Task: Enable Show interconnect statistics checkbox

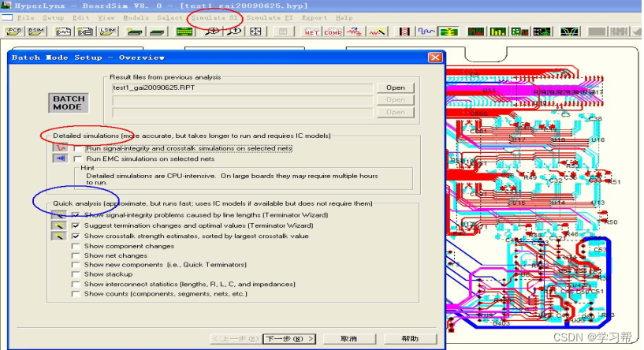Action: [x=76, y=285]
